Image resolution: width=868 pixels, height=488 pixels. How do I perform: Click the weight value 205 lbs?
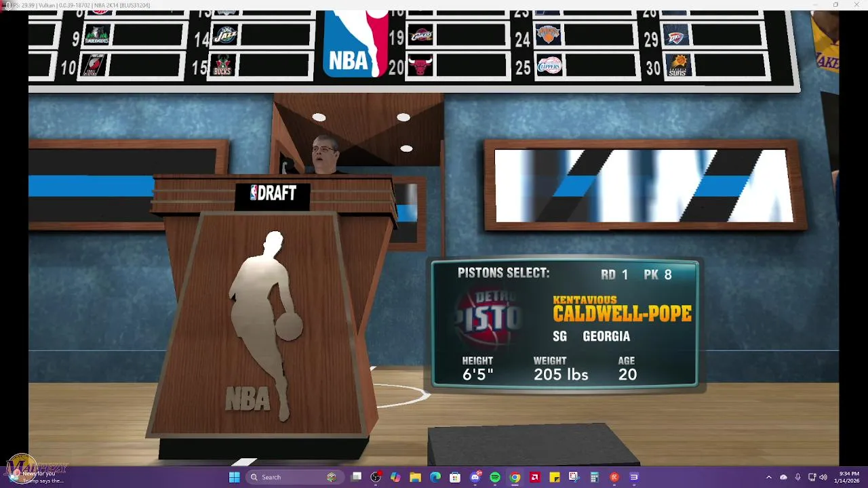pos(561,375)
